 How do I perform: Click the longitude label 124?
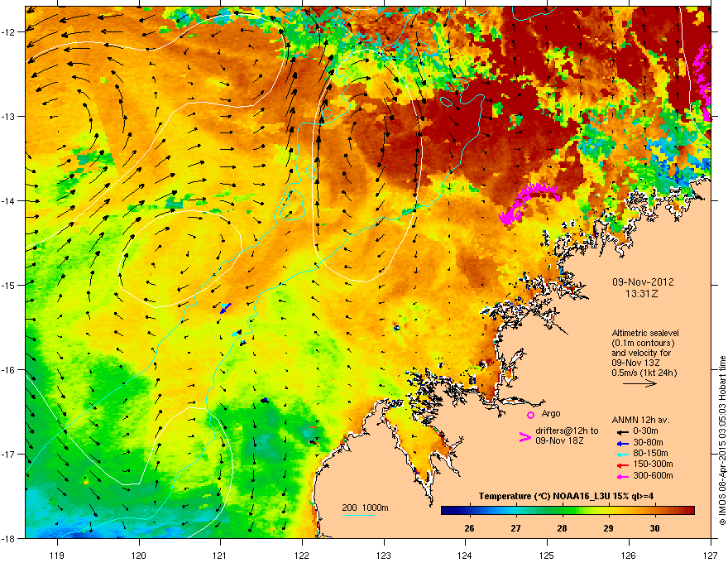point(465,555)
